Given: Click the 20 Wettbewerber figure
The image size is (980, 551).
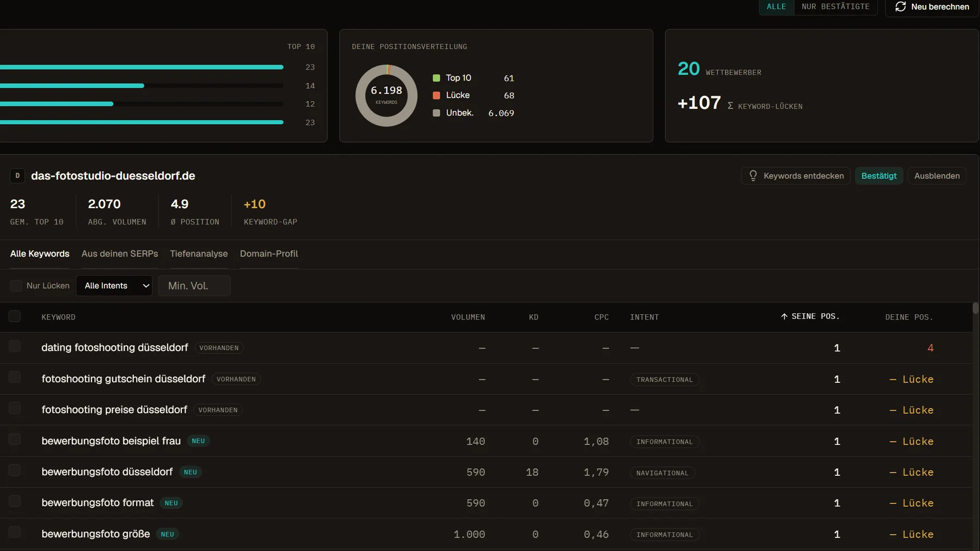Looking at the screenshot, I should (x=688, y=69).
